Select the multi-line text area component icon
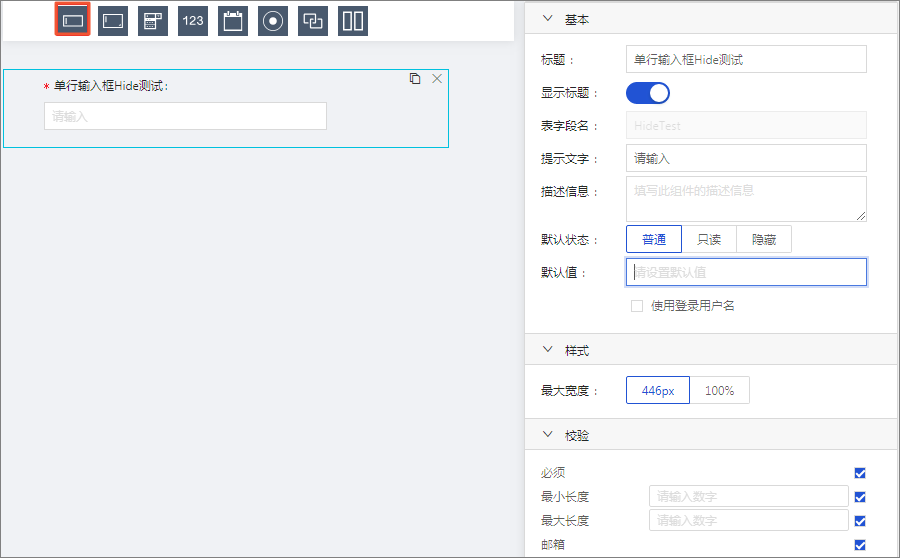Image resolution: width=900 pixels, height=558 pixels. pyautogui.click(x=112, y=21)
